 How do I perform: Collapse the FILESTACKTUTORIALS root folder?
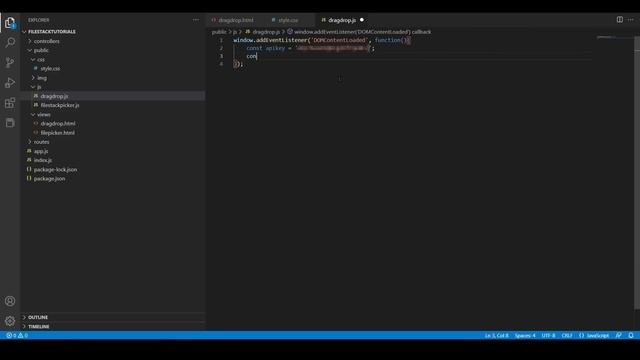(x=52, y=31)
